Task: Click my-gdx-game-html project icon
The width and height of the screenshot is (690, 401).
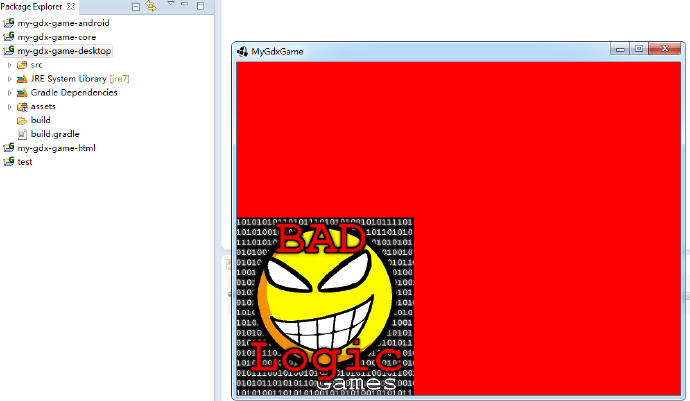Action: tap(9, 148)
